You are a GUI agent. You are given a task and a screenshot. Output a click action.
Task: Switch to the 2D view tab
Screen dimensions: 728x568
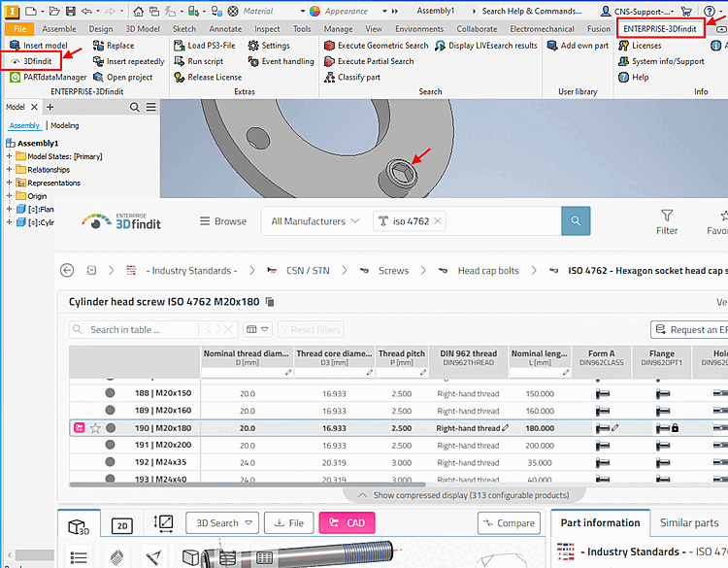122,525
